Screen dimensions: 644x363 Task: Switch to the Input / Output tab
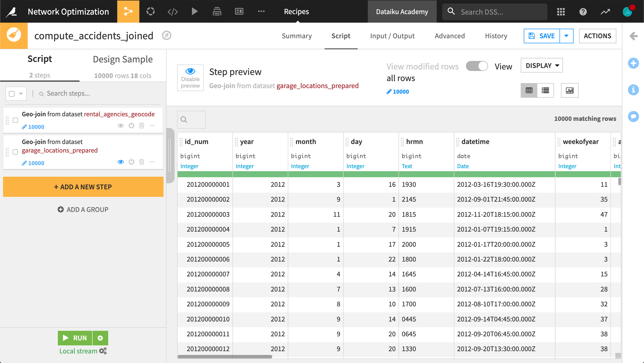tap(392, 36)
